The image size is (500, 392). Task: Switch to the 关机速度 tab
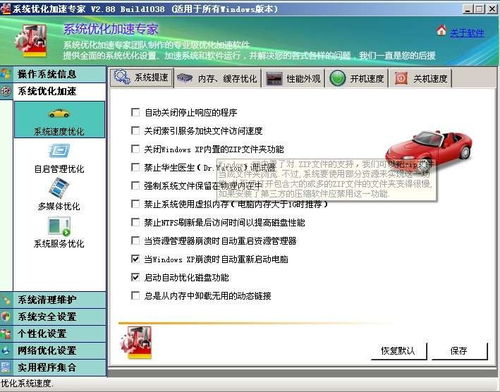point(421,79)
